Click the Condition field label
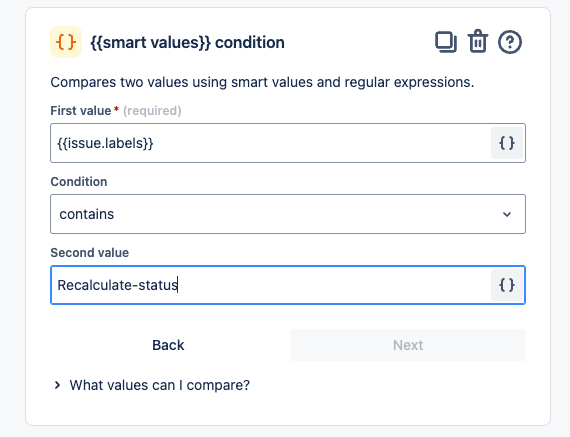Image resolution: width=570 pixels, height=437 pixels. click(x=79, y=181)
